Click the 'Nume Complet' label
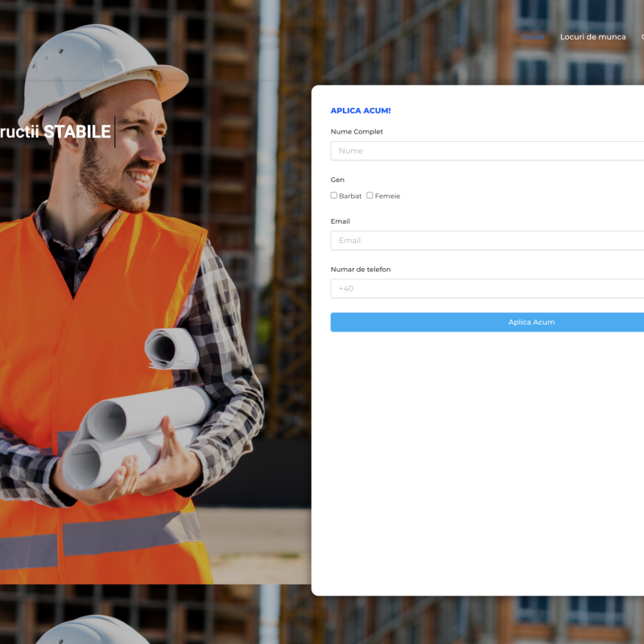Viewport: 644px width, 644px height. 357,131
